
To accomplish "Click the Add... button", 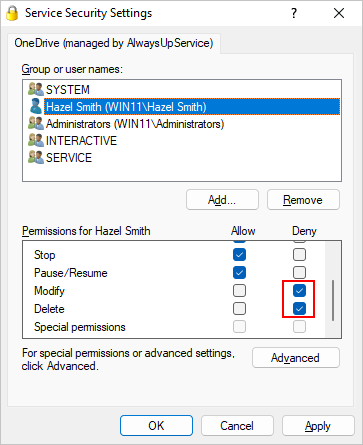I will (x=222, y=200).
